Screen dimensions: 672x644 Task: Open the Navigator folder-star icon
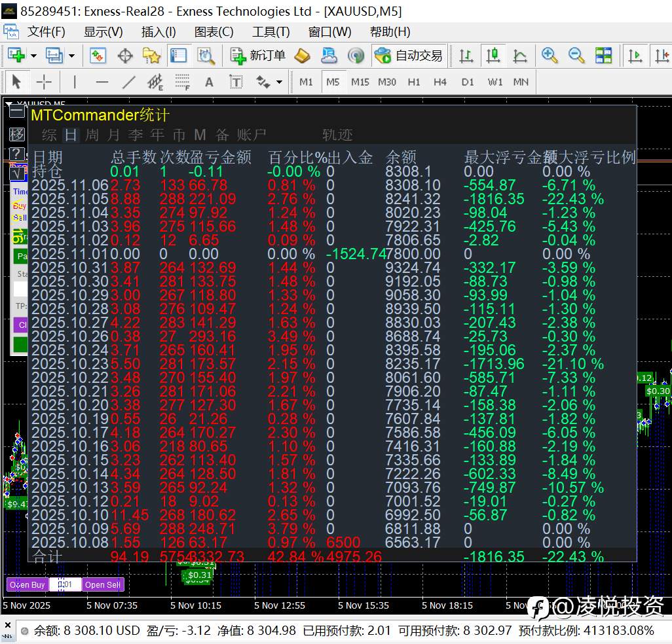151,56
